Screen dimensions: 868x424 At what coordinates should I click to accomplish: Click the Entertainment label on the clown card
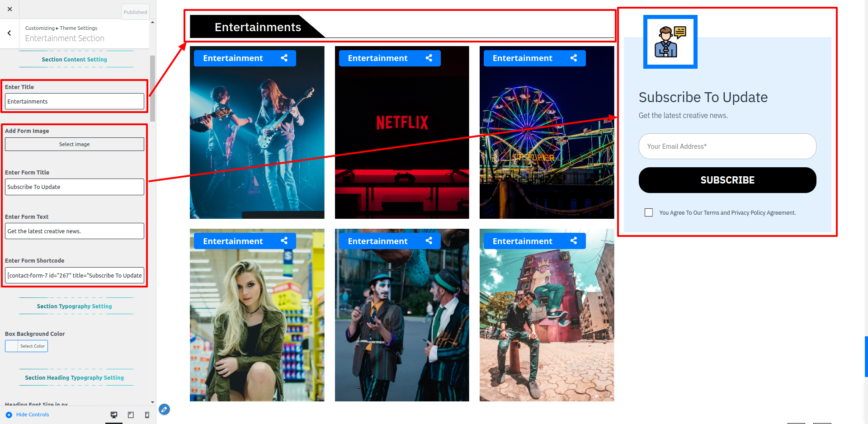tap(377, 241)
